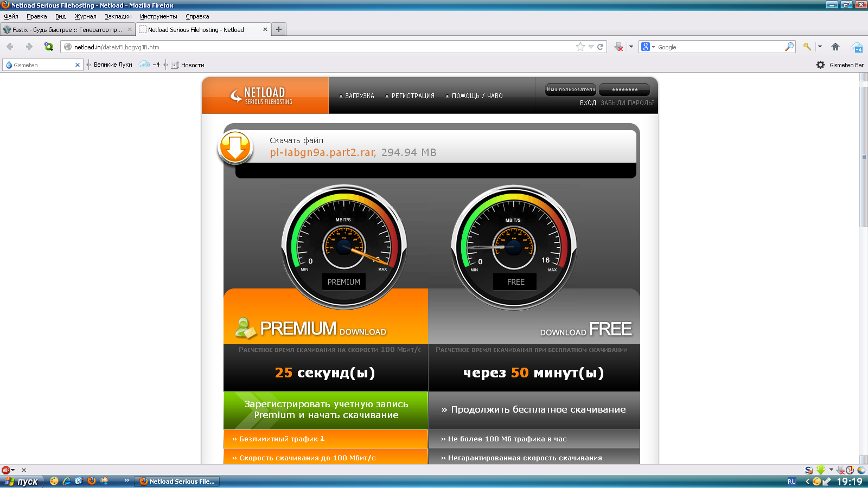Click the Premium user icon
The height and width of the screenshot is (488, 868).
pyautogui.click(x=245, y=328)
